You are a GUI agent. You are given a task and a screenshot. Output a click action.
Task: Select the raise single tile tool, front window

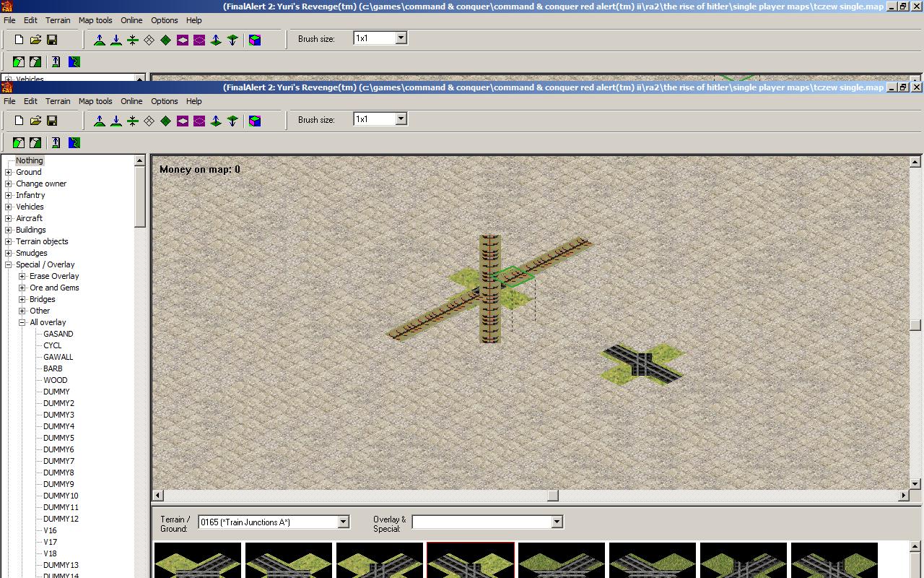point(216,121)
